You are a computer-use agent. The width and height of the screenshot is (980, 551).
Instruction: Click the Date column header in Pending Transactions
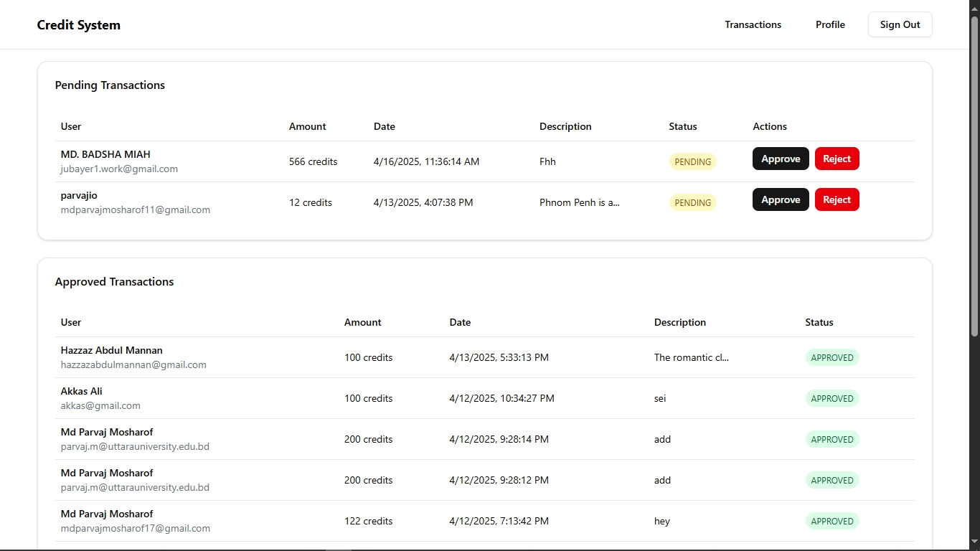pyautogui.click(x=384, y=126)
